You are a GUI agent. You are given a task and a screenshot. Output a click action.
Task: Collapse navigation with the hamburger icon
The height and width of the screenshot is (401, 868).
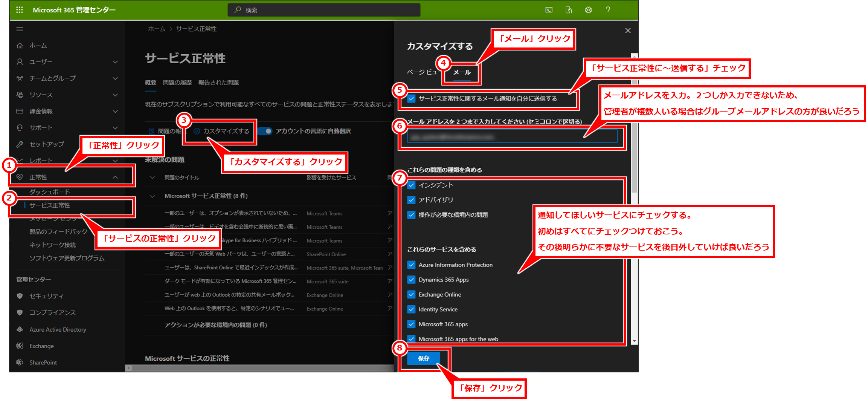pyautogui.click(x=20, y=29)
